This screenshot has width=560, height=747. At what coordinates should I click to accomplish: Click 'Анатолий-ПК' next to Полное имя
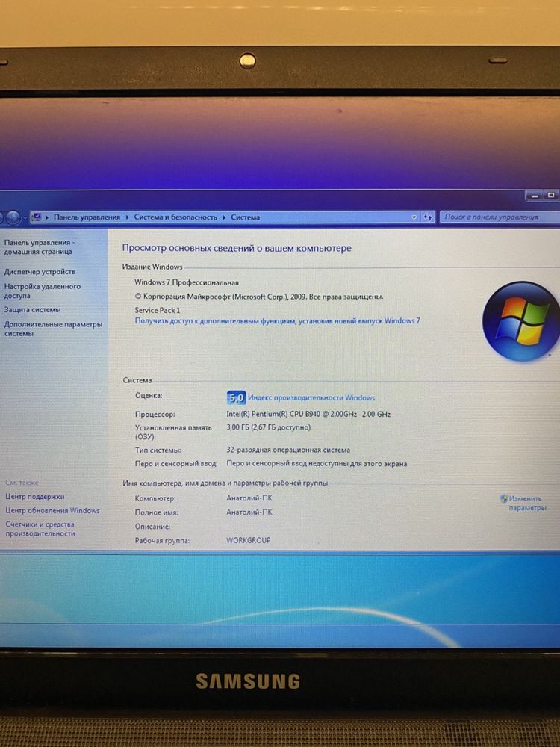click(x=249, y=512)
